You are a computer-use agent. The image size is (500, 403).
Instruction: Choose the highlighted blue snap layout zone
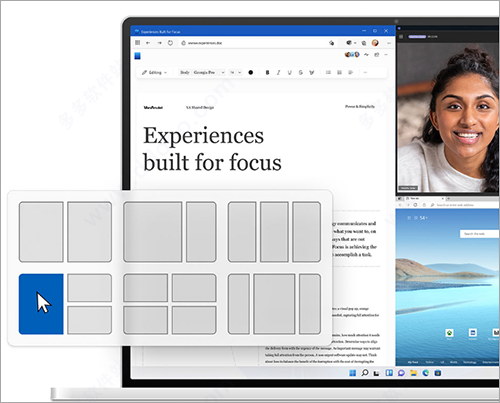pos(41,304)
